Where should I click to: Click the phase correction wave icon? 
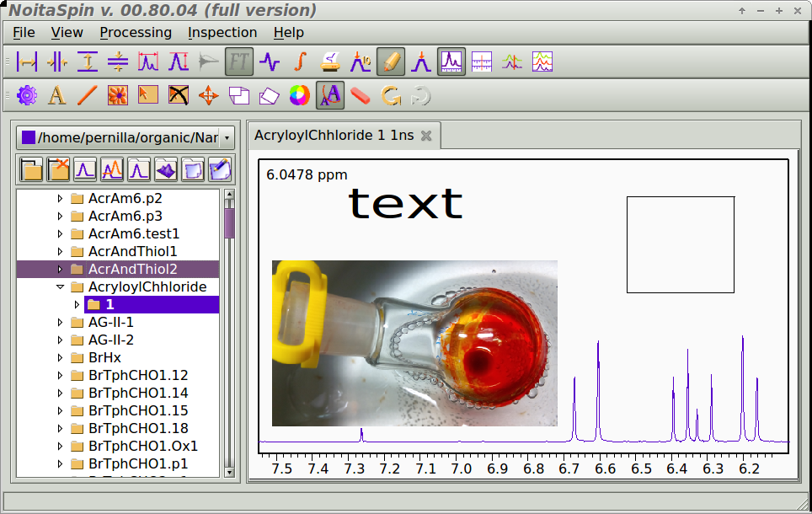(x=270, y=62)
